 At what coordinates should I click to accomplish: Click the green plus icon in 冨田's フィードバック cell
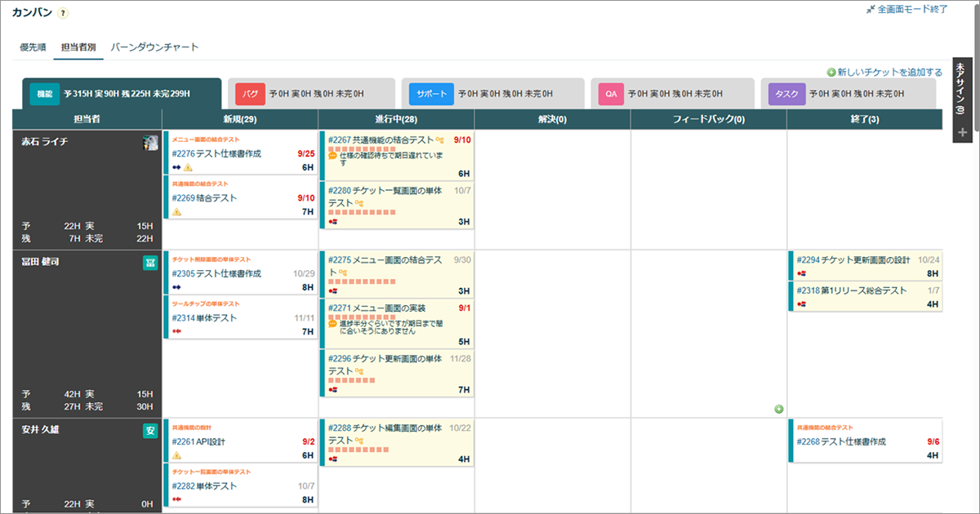click(778, 409)
